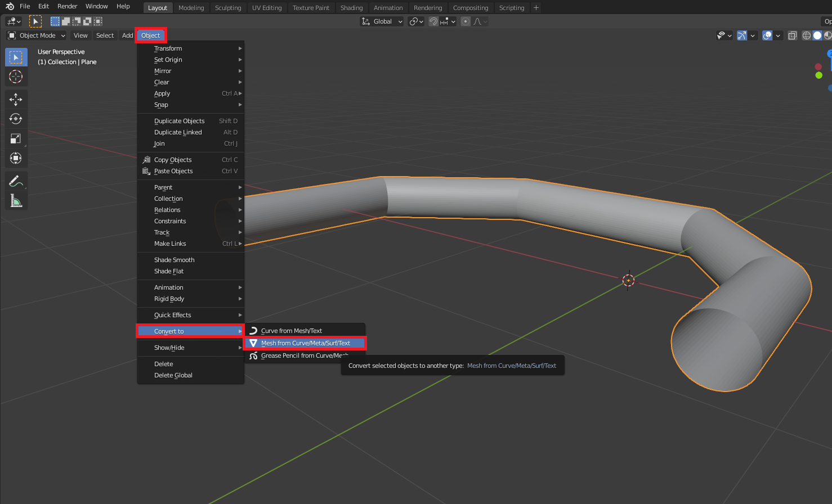Toggle X-ray display mode
Screen dimensions: 832x504
coord(792,35)
